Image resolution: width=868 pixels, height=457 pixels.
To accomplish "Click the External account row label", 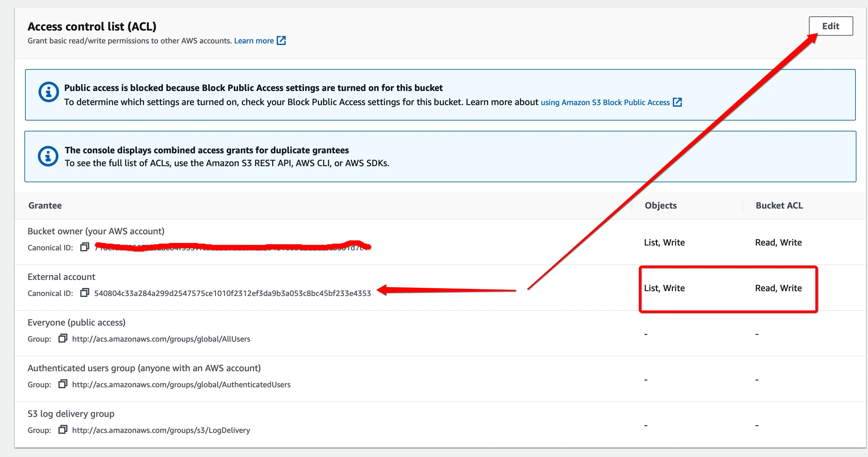I will (61, 277).
